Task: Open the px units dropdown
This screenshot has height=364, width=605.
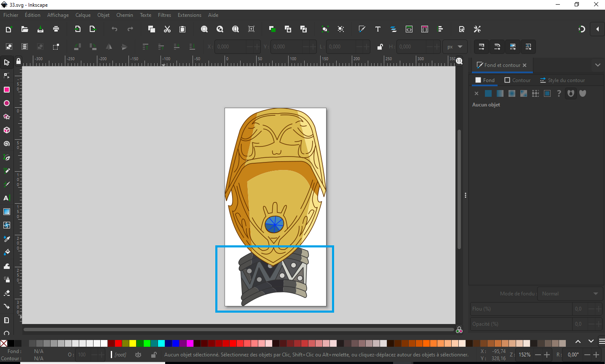Action: tap(455, 47)
